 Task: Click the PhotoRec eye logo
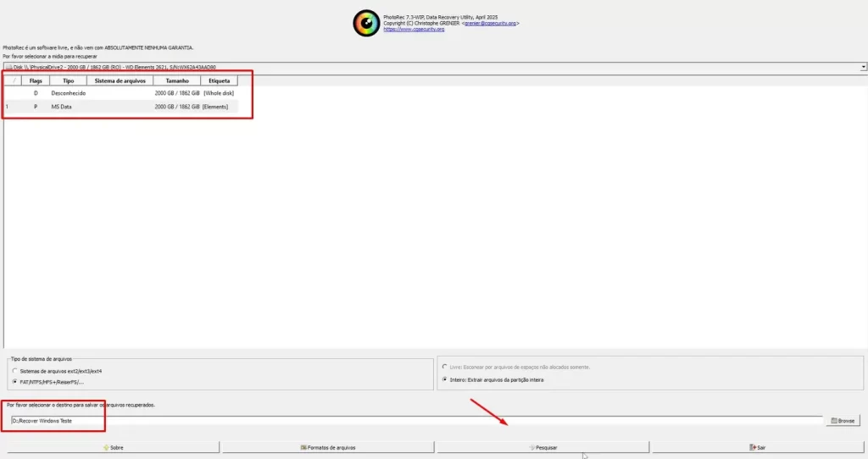(366, 23)
